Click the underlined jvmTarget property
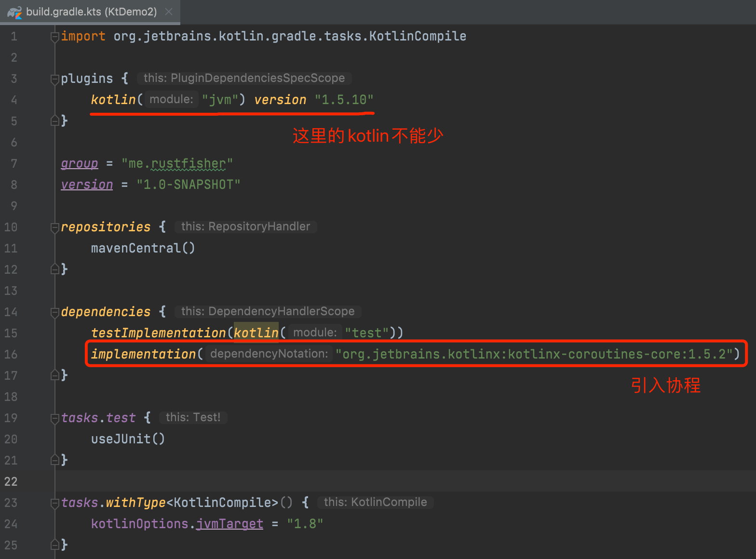The image size is (756, 559). point(229,524)
